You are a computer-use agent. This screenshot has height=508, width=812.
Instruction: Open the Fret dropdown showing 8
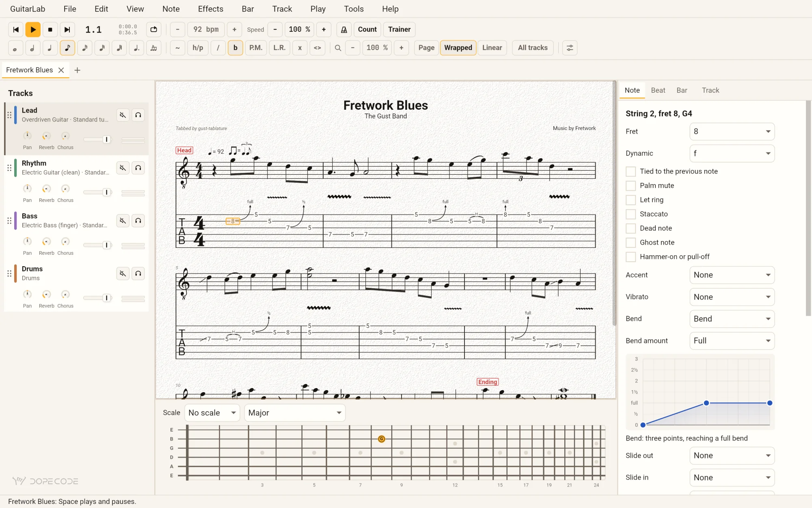[x=732, y=131]
